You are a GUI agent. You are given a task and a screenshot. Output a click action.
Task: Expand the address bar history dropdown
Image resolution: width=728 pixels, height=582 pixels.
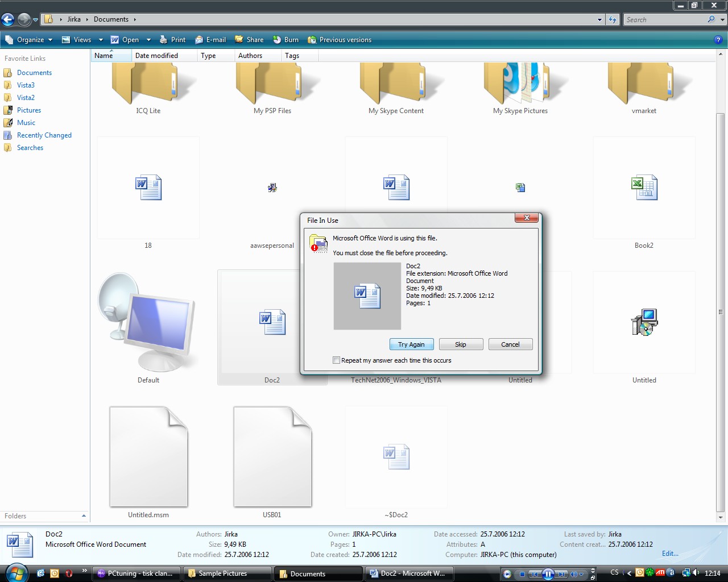point(599,19)
